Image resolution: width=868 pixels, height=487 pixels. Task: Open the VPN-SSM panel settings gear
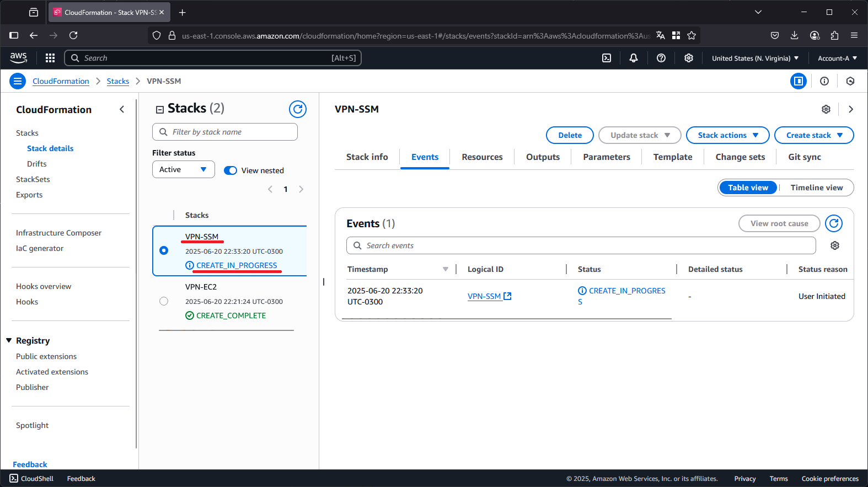[x=826, y=109]
